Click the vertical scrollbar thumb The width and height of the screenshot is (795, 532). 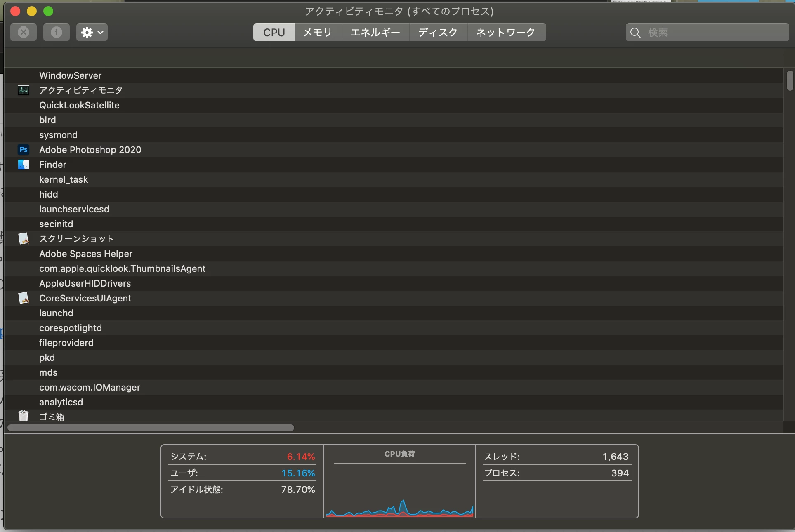tap(790, 81)
